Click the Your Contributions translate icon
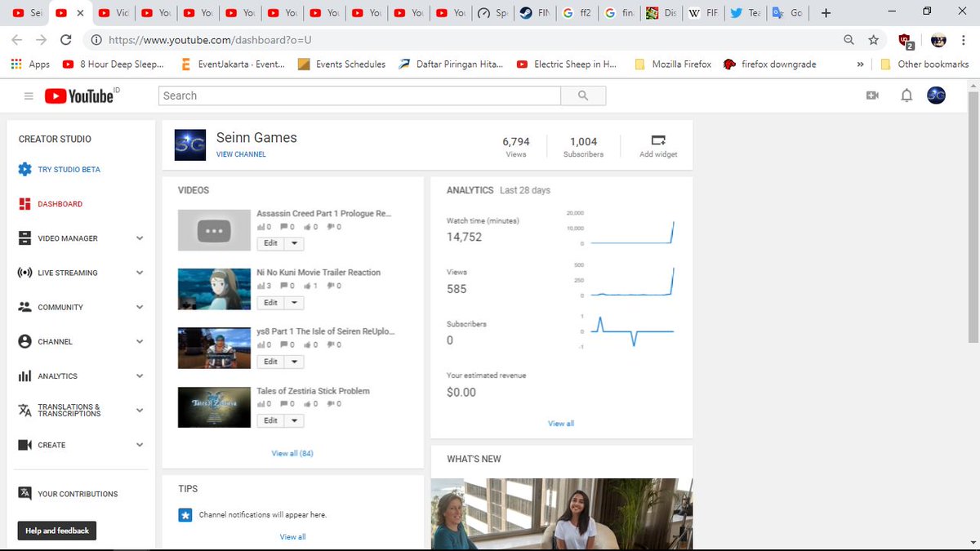 [x=24, y=493]
